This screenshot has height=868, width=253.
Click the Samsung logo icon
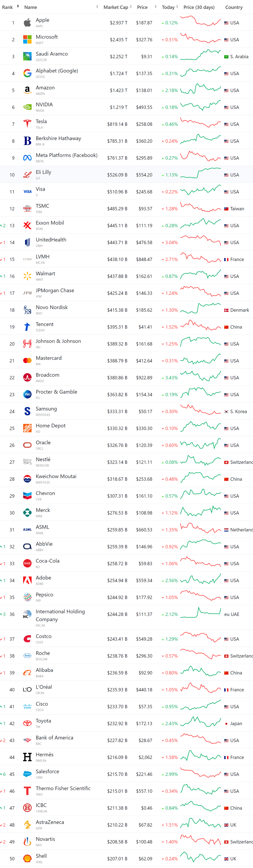click(27, 412)
